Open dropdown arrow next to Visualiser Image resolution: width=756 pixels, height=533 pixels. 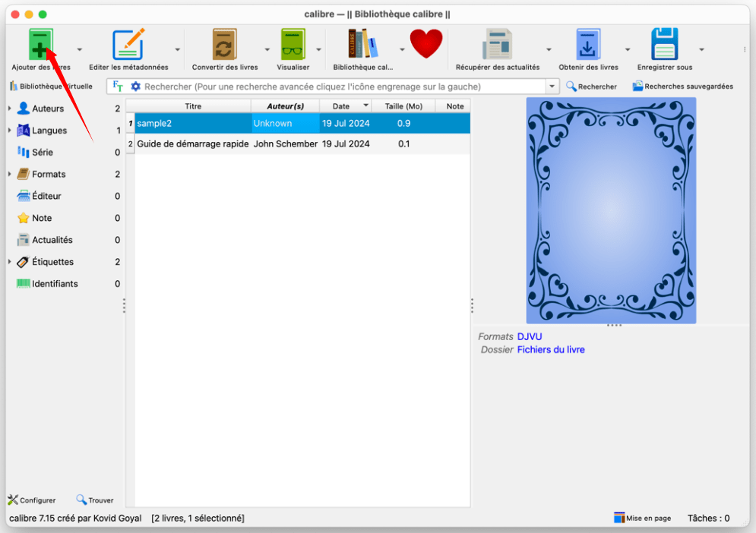(318, 49)
